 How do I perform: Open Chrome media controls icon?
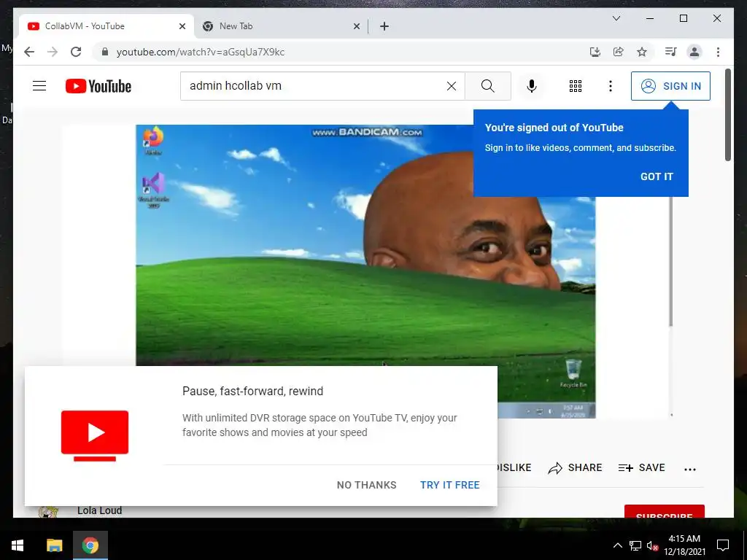[x=671, y=52]
